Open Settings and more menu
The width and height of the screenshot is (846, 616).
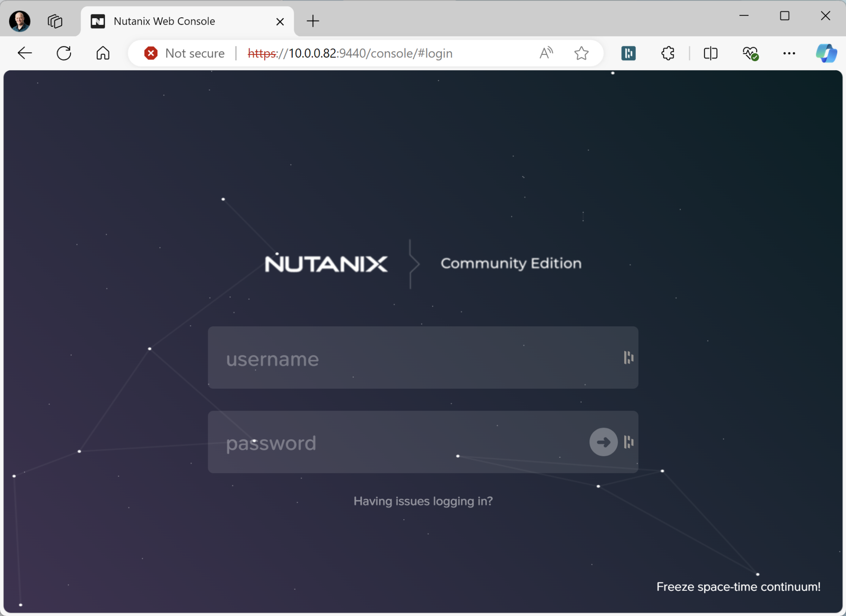[789, 53]
